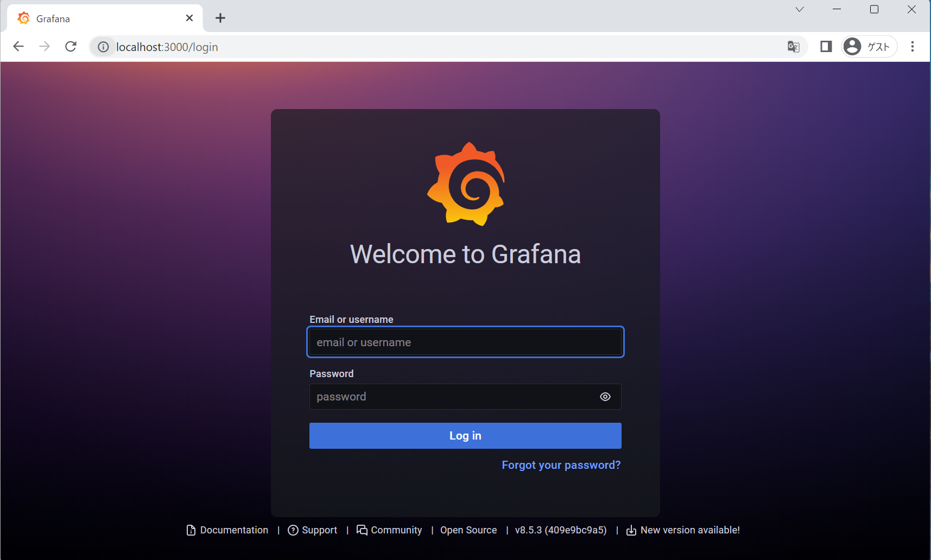Open a new tab with plus button
The width and height of the screenshot is (931, 560).
pos(220,18)
